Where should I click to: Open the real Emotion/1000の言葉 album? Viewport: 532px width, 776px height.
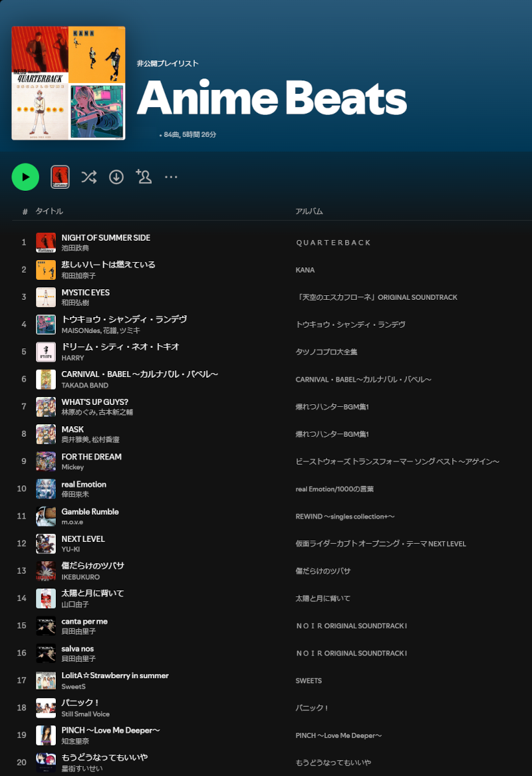(334, 489)
